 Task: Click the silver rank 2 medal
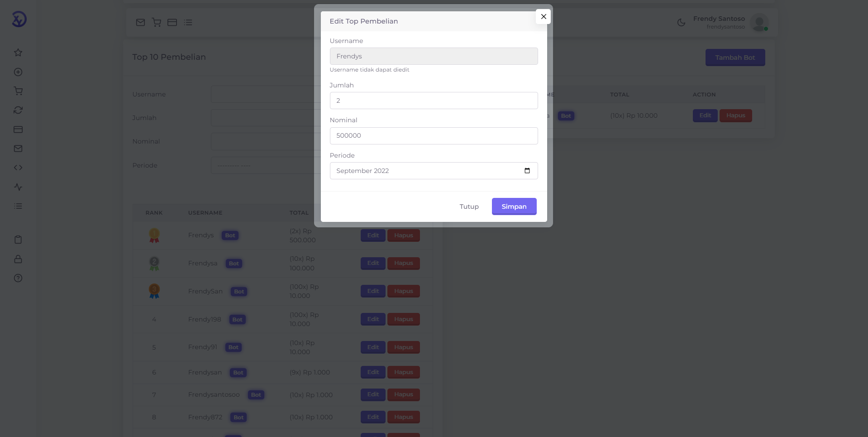(154, 264)
